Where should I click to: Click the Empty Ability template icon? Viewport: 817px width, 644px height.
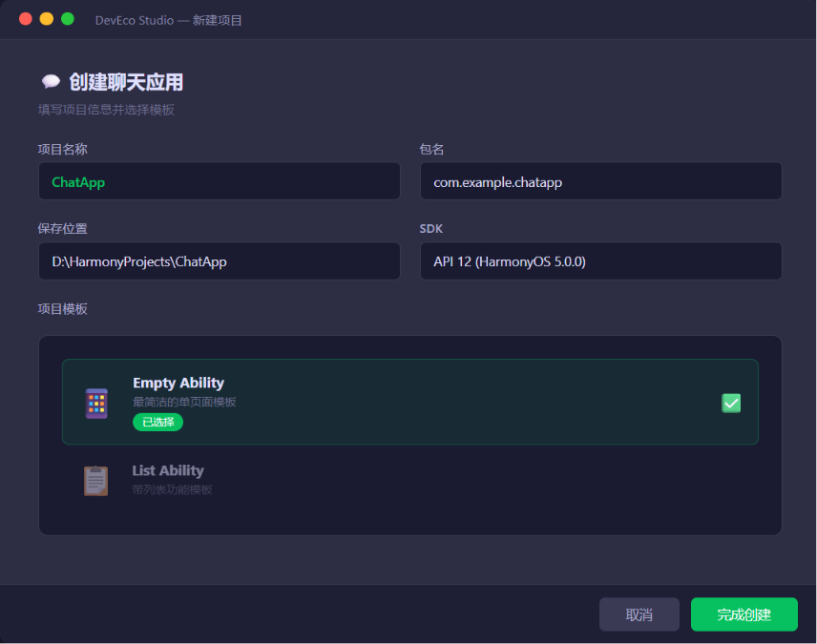click(x=96, y=404)
